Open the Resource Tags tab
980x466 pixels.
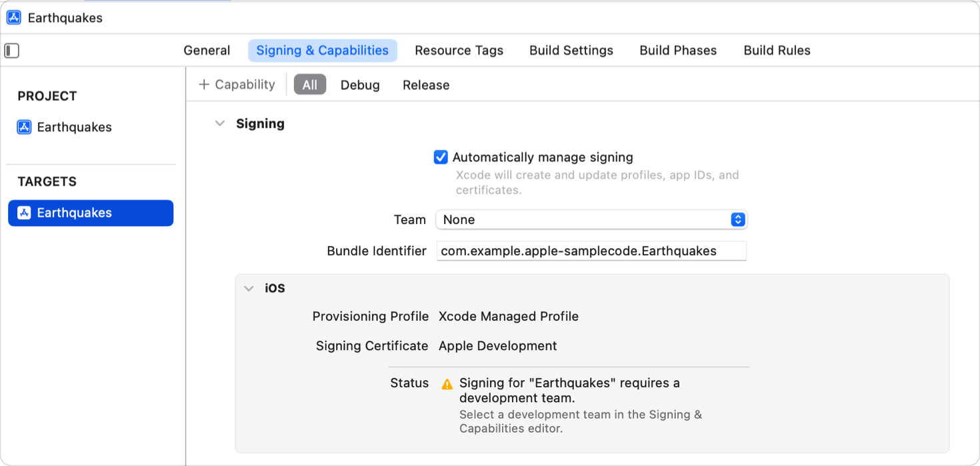pyautogui.click(x=459, y=51)
